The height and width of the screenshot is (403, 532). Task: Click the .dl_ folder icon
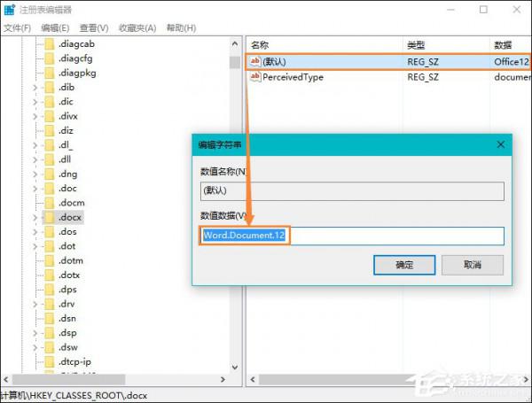click(x=50, y=145)
